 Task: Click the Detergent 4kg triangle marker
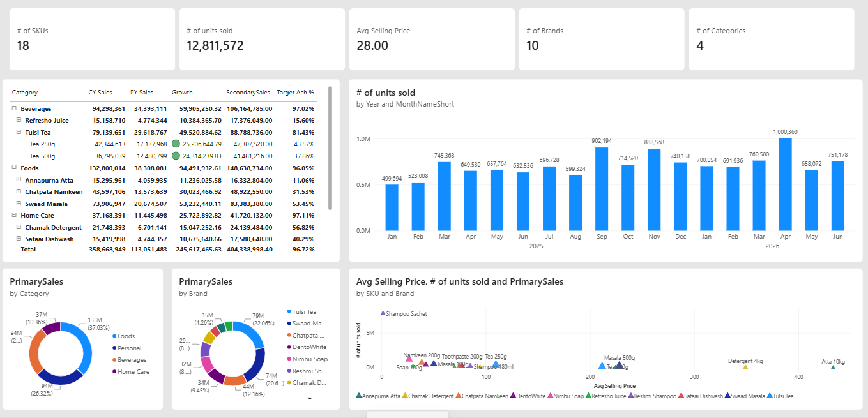click(x=745, y=366)
